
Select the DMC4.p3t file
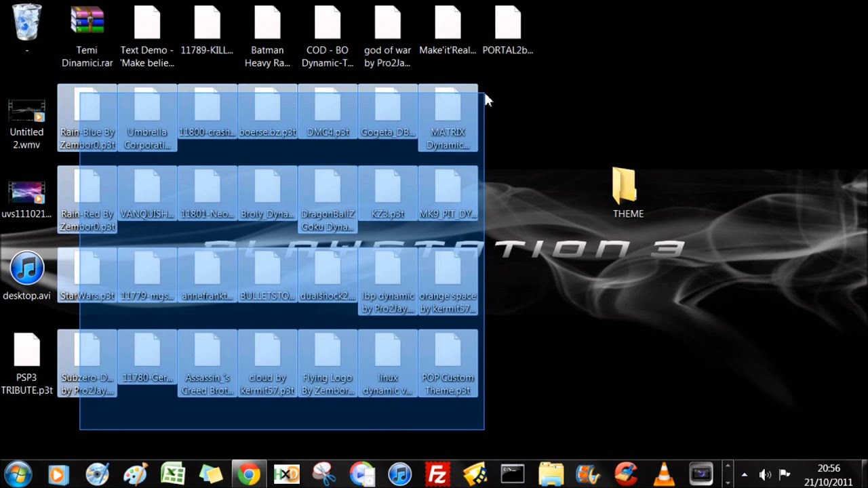click(x=328, y=112)
